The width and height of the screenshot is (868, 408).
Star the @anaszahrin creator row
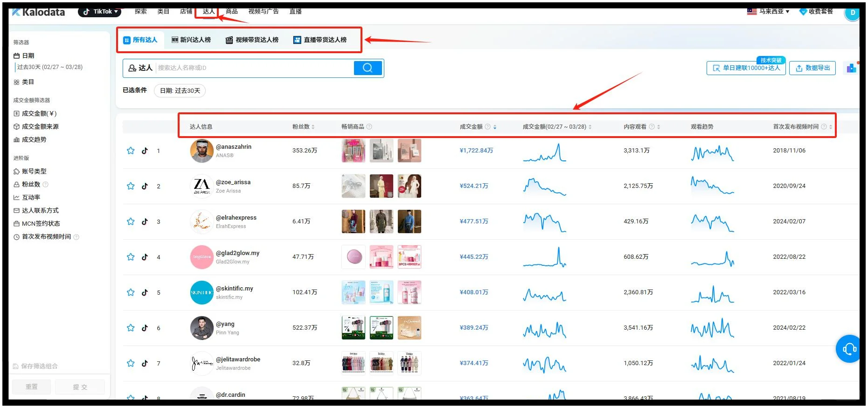131,151
